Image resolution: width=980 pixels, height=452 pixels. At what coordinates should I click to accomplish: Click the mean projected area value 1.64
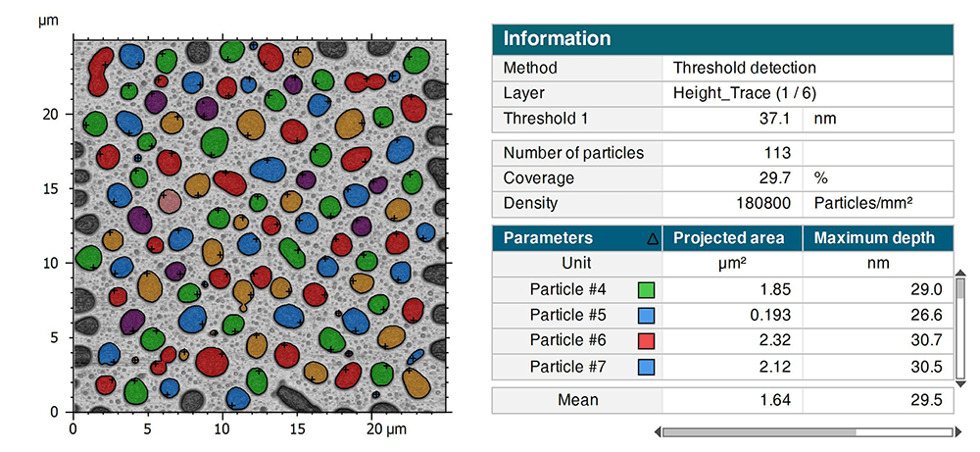tap(775, 400)
